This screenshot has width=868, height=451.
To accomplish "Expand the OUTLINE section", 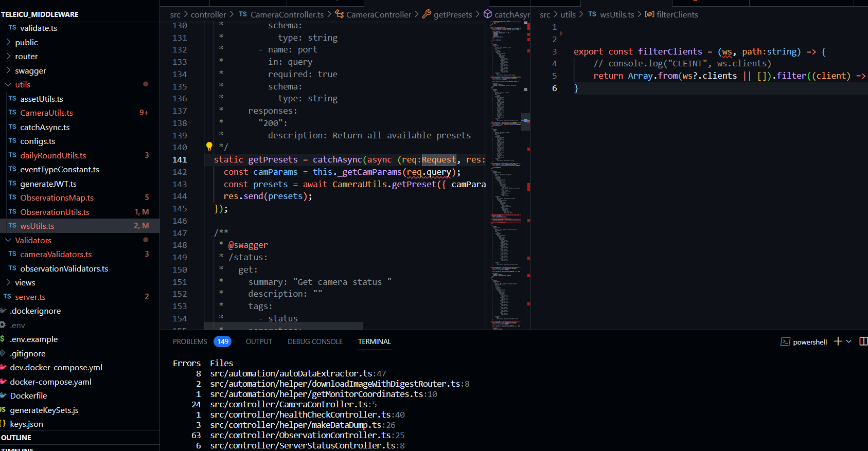I will pyautogui.click(x=16, y=438).
